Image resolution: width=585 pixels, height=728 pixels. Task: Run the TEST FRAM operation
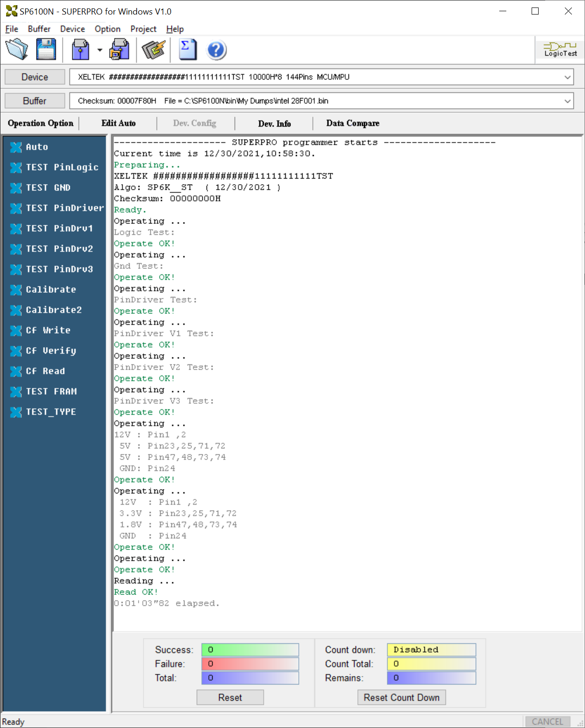[x=44, y=392]
